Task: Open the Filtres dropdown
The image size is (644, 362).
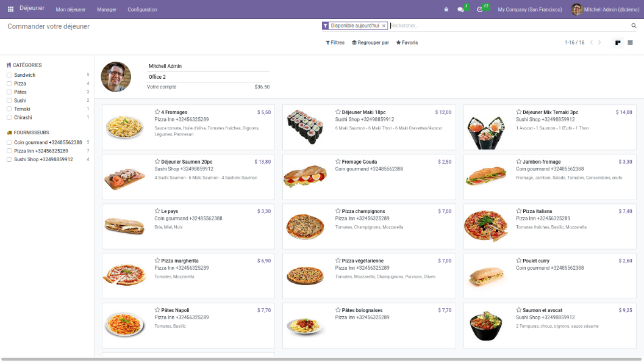Action: tap(335, 43)
